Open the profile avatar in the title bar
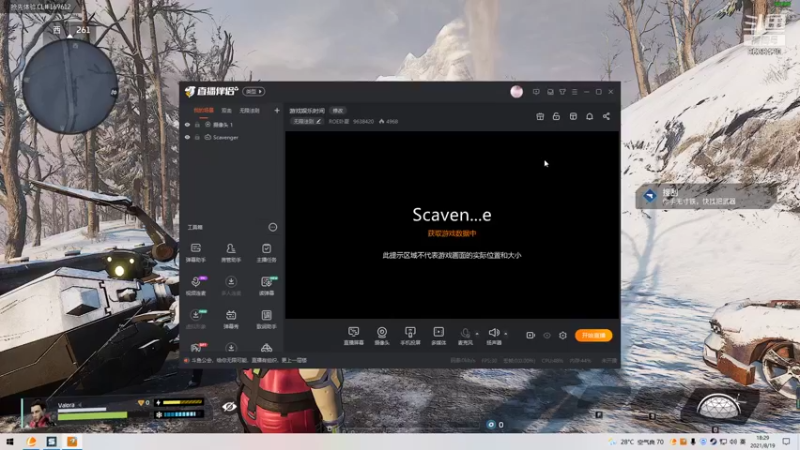Image resolution: width=800 pixels, height=450 pixels. (516, 91)
